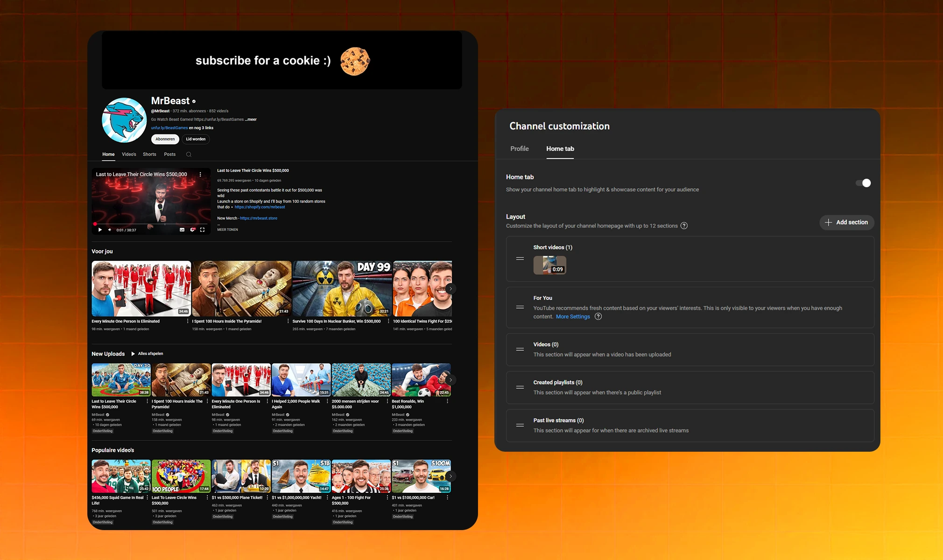Open options for Survive 100 Days In Nuclear Bunker

pos(388,321)
